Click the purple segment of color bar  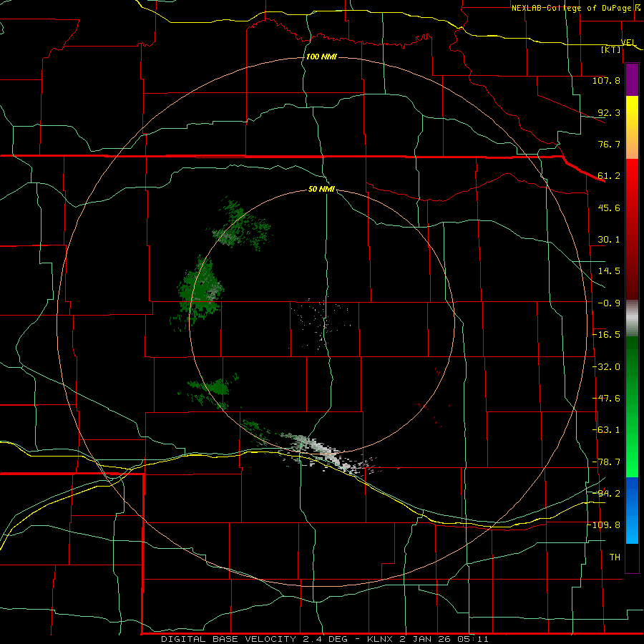pos(632,80)
